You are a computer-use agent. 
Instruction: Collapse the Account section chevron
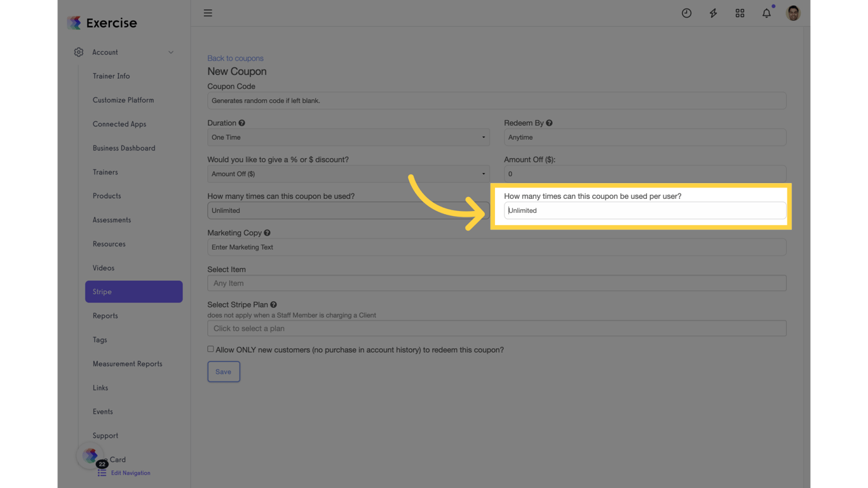pos(171,52)
